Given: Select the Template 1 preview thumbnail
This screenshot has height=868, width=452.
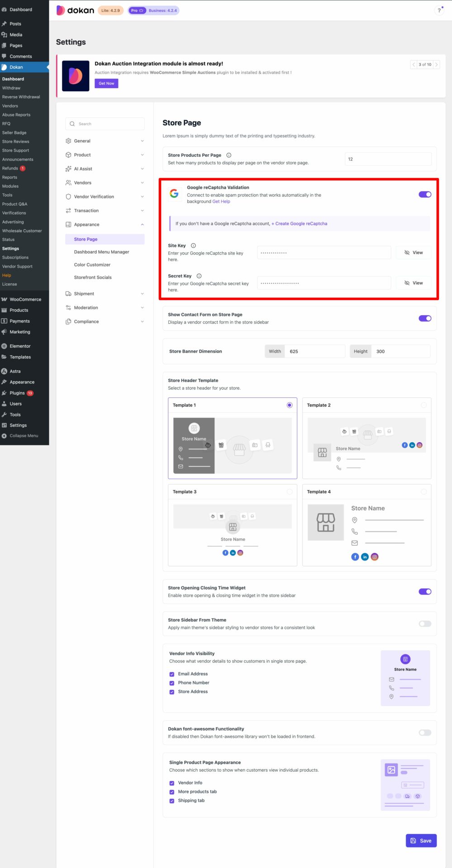Looking at the screenshot, I should tap(233, 445).
